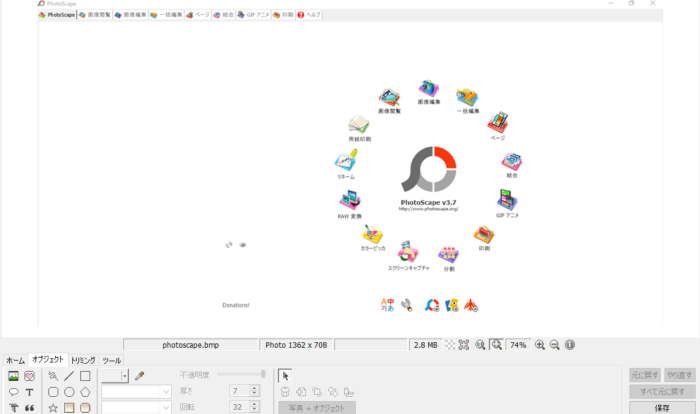Toggle the fit-to-window zoom icon

pos(496,345)
